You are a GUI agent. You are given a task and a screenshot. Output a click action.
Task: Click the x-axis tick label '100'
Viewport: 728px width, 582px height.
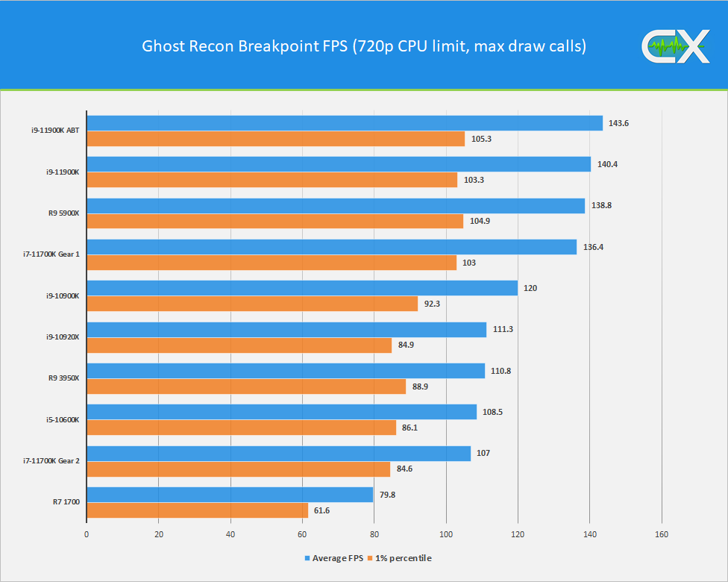tap(446, 535)
